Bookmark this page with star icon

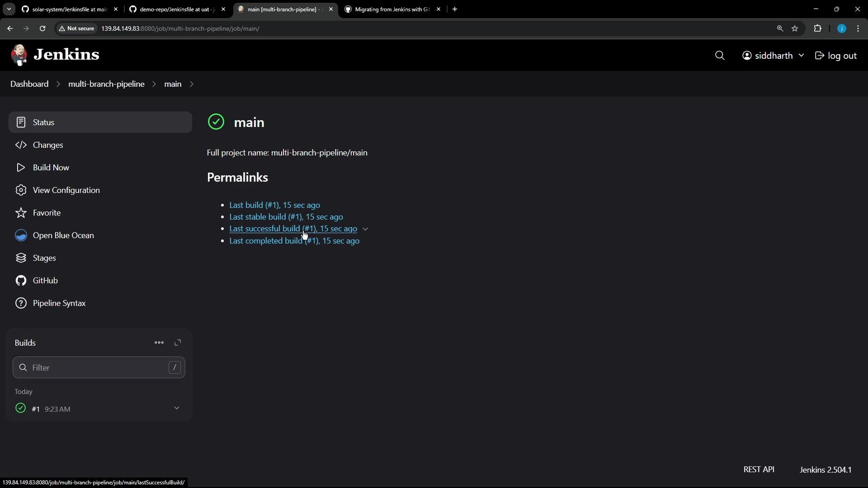pos(795,28)
